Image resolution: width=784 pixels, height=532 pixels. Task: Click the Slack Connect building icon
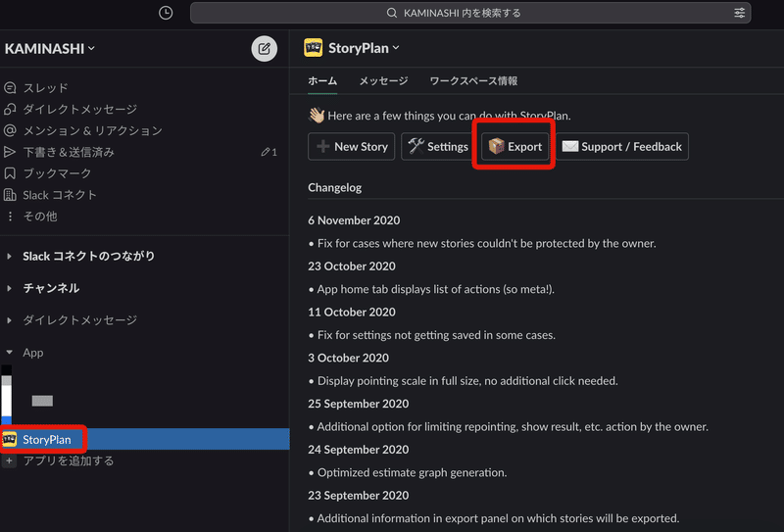click(10, 195)
